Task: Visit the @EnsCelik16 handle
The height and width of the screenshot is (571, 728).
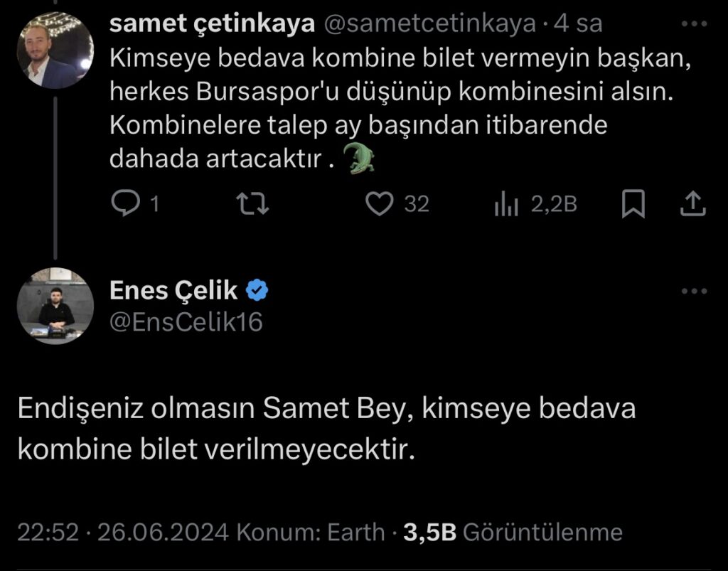Action: pos(186,321)
